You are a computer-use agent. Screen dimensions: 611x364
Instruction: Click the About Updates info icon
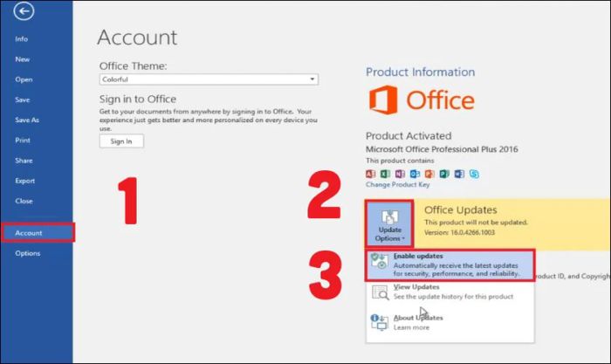point(379,322)
